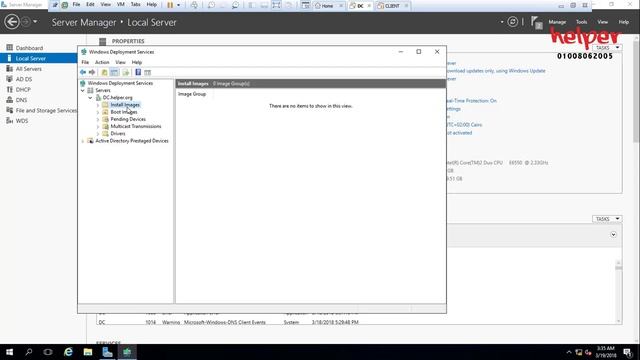Switch to the CLIENT VM tab
Viewport: 640px width, 360px height.
tap(392, 6)
